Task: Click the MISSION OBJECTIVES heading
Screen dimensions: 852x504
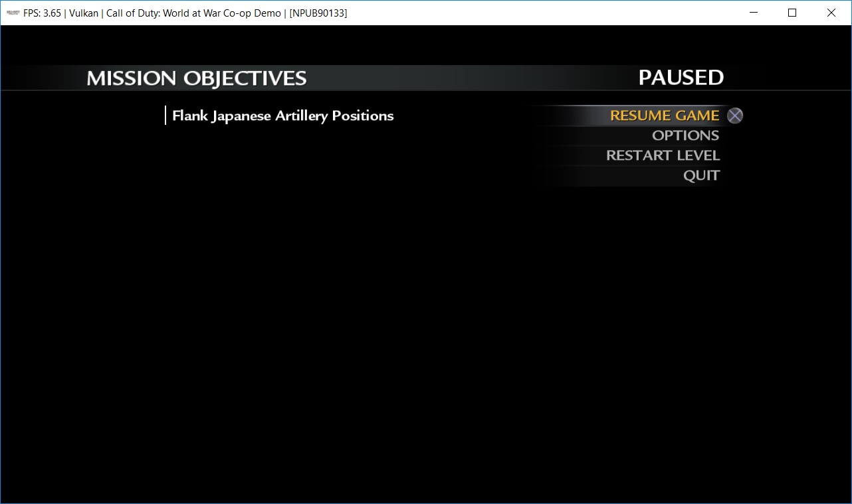Action: pyautogui.click(x=197, y=78)
